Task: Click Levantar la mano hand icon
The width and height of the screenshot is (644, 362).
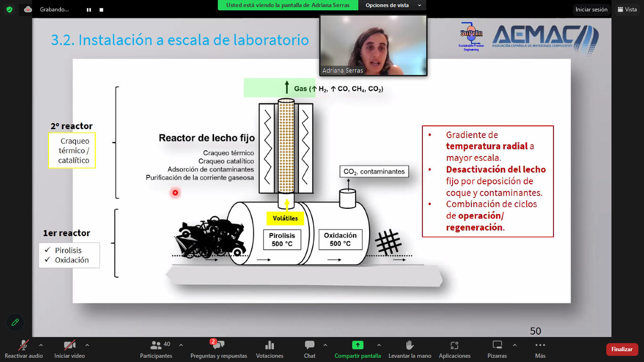Action: coord(410,346)
